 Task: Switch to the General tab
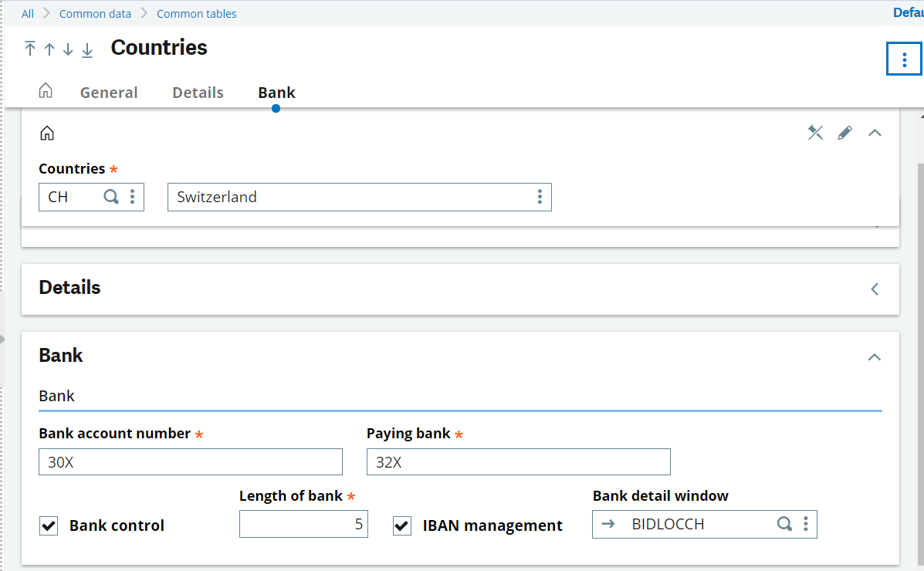tap(109, 93)
